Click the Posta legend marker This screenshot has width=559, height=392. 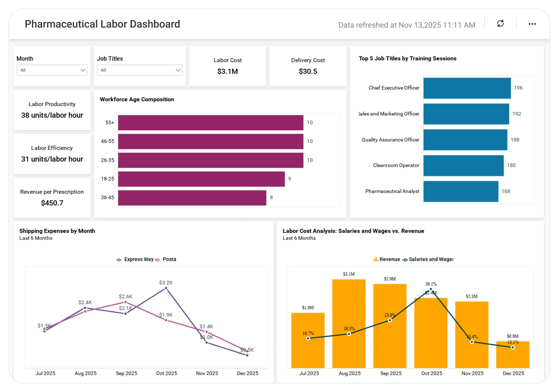click(157, 259)
